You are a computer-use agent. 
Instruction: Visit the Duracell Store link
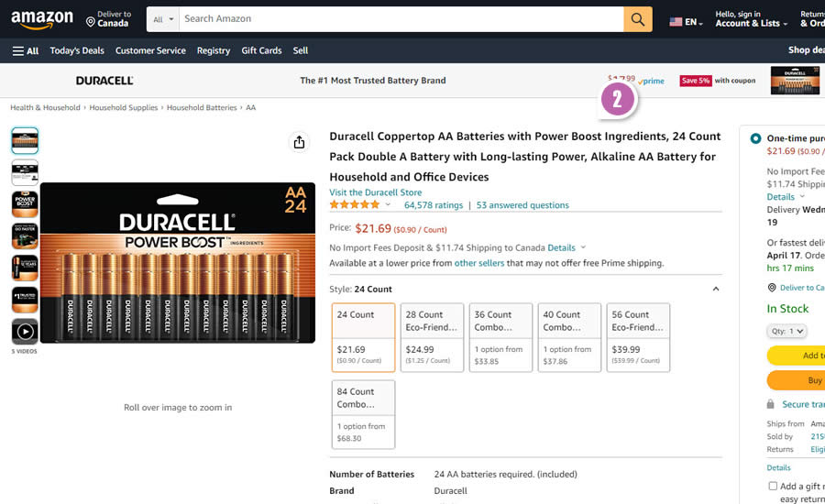point(376,192)
